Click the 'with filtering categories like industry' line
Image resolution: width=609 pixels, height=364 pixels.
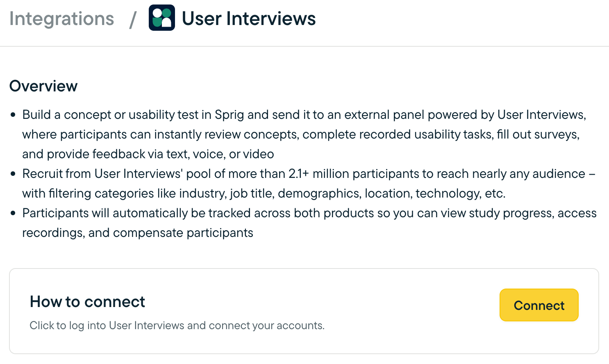point(264,193)
